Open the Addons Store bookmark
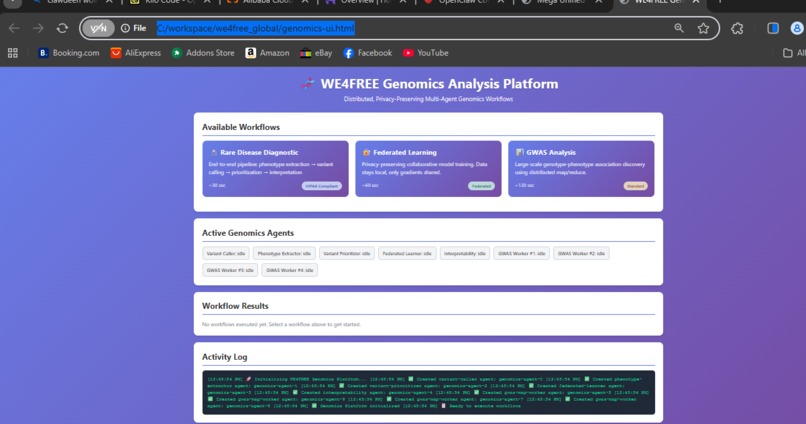Image resolution: width=806 pixels, height=424 pixels. pyautogui.click(x=203, y=53)
